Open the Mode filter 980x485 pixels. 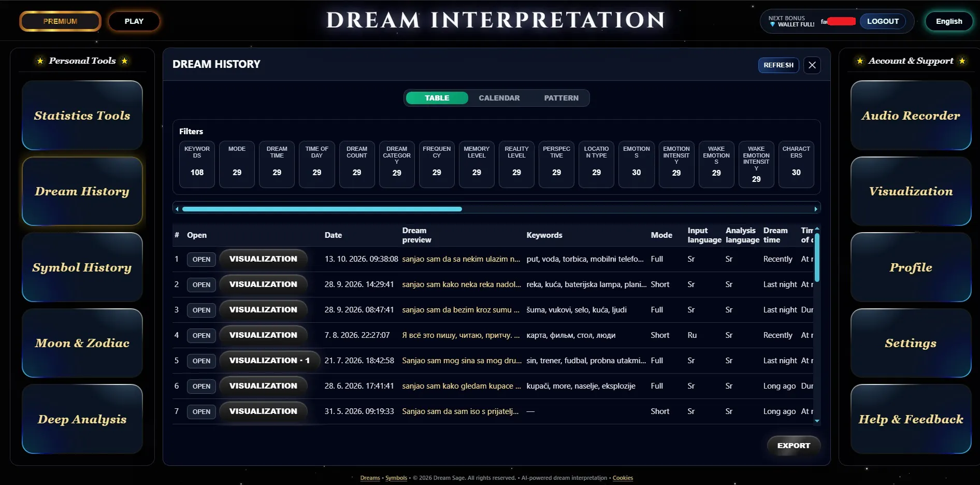[x=237, y=164]
